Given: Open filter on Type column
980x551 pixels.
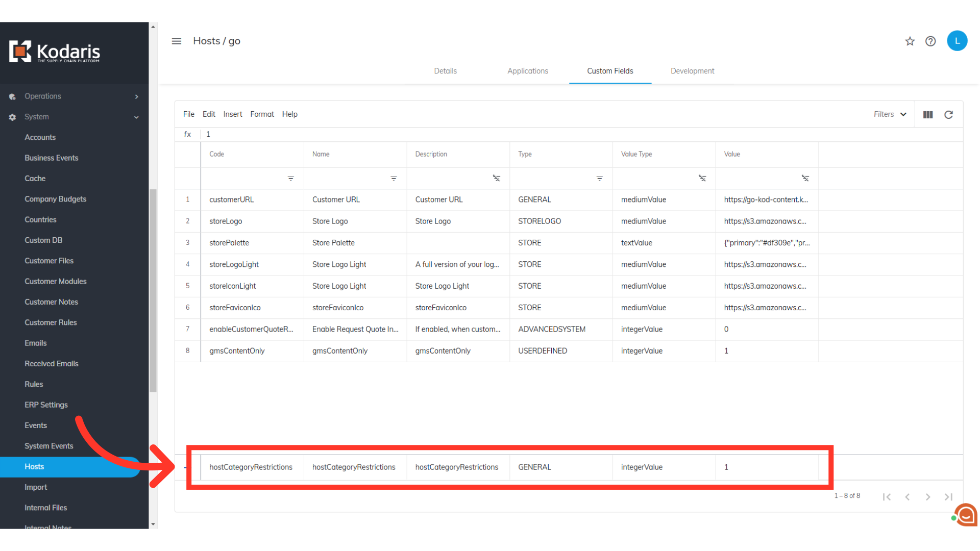Looking at the screenshot, I should [599, 179].
